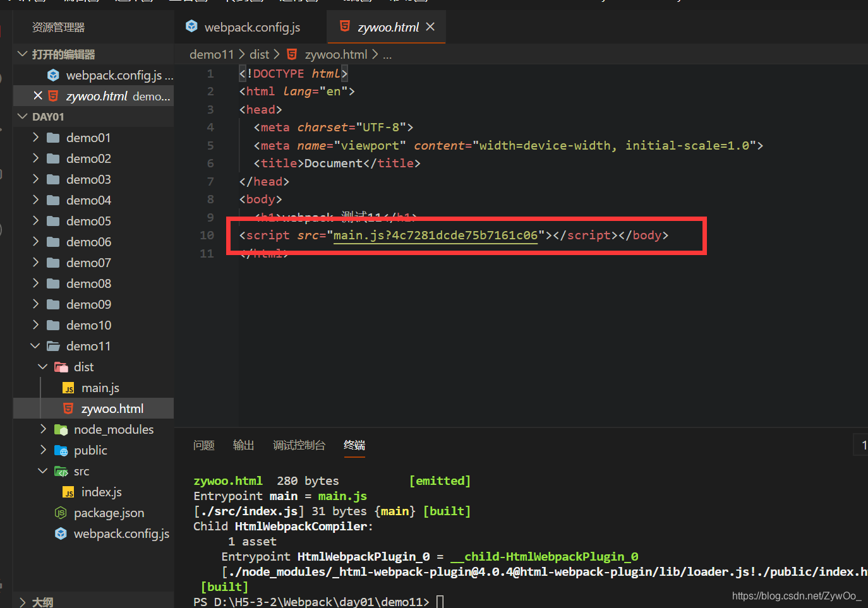Close the zywoo.html editor tab
This screenshot has height=608, width=868.
click(430, 27)
